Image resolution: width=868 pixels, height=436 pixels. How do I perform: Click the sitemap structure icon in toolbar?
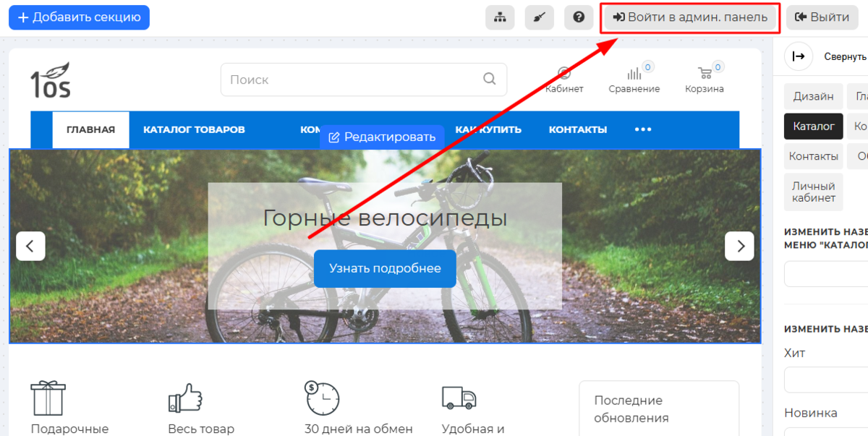499,17
